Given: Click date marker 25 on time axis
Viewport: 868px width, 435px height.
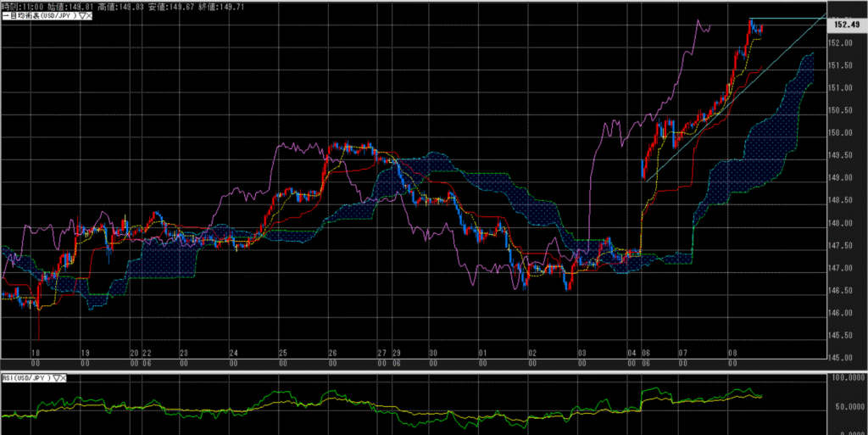Looking at the screenshot, I should click(282, 352).
